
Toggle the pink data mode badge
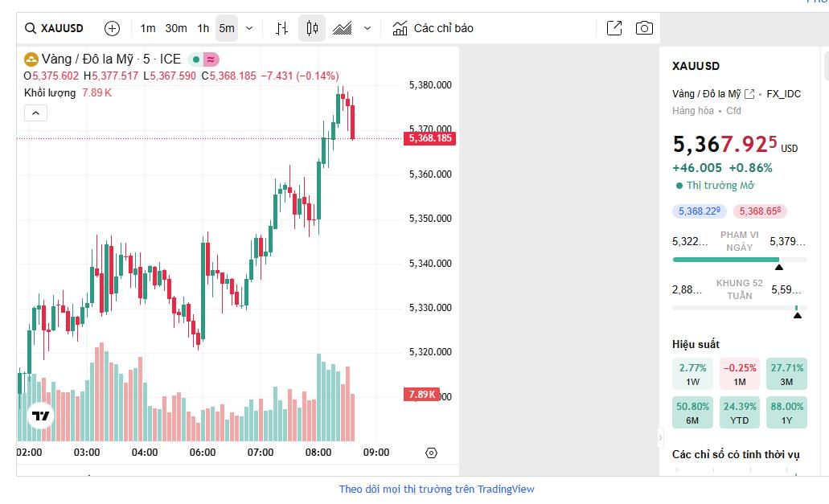click(211, 59)
